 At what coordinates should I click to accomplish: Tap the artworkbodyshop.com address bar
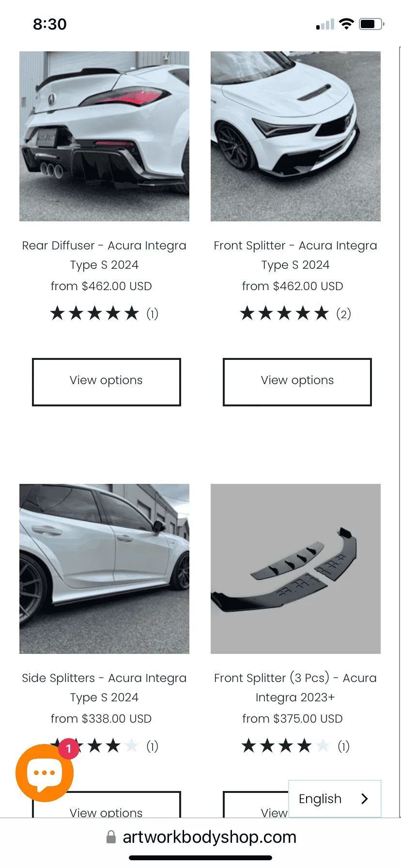pyautogui.click(x=200, y=837)
